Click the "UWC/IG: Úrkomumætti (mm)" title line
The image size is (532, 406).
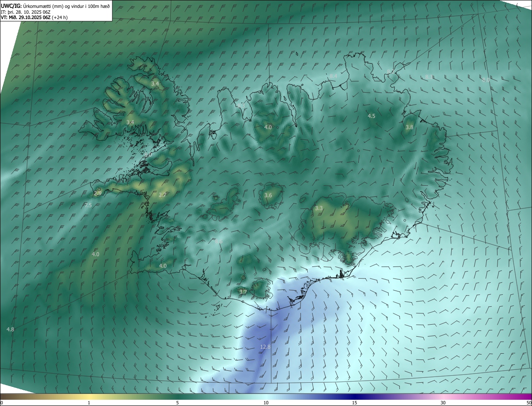(55, 5)
